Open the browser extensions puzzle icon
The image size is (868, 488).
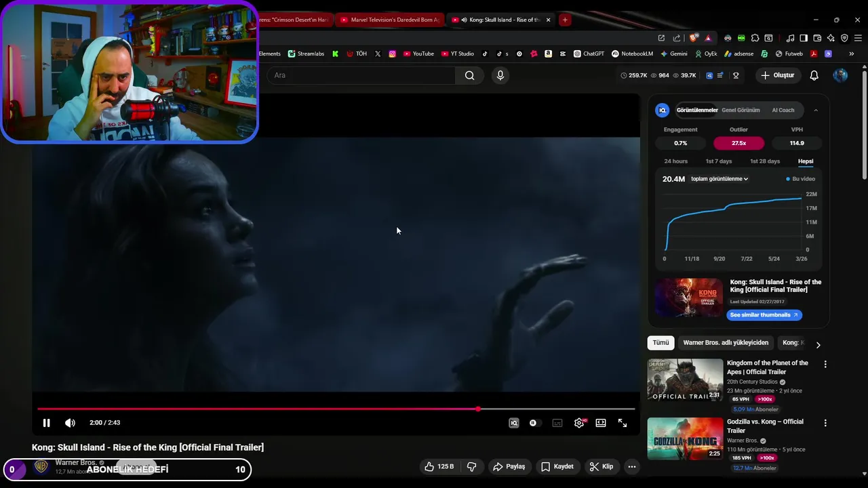(755, 38)
